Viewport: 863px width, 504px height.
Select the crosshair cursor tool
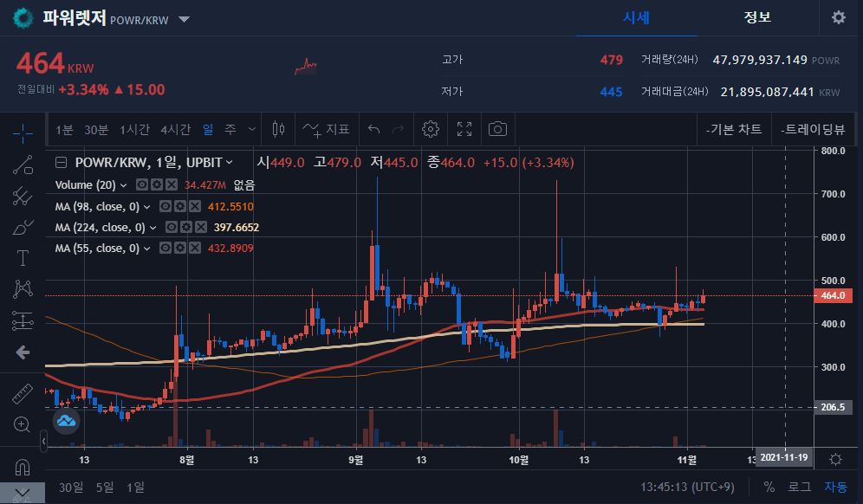pos(23,133)
